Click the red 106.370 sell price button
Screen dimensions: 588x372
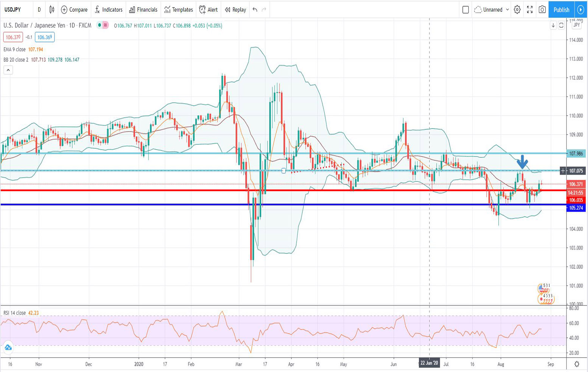13,37
